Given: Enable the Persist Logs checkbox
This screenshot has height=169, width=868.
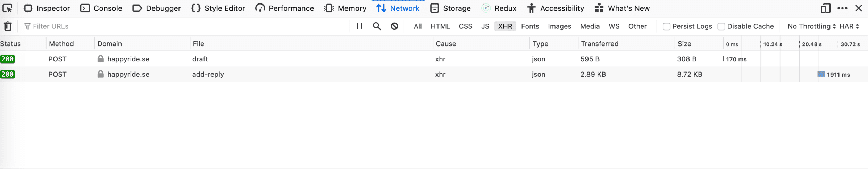Looking at the screenshot, I should pyautogui.click(x=666, y=26).
